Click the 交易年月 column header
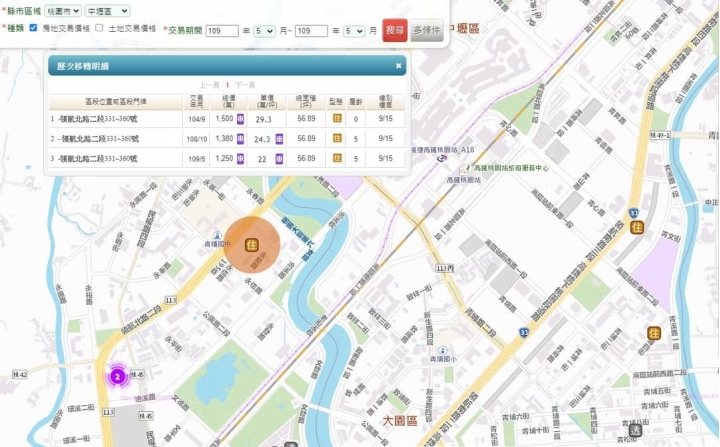 (197, 102)
